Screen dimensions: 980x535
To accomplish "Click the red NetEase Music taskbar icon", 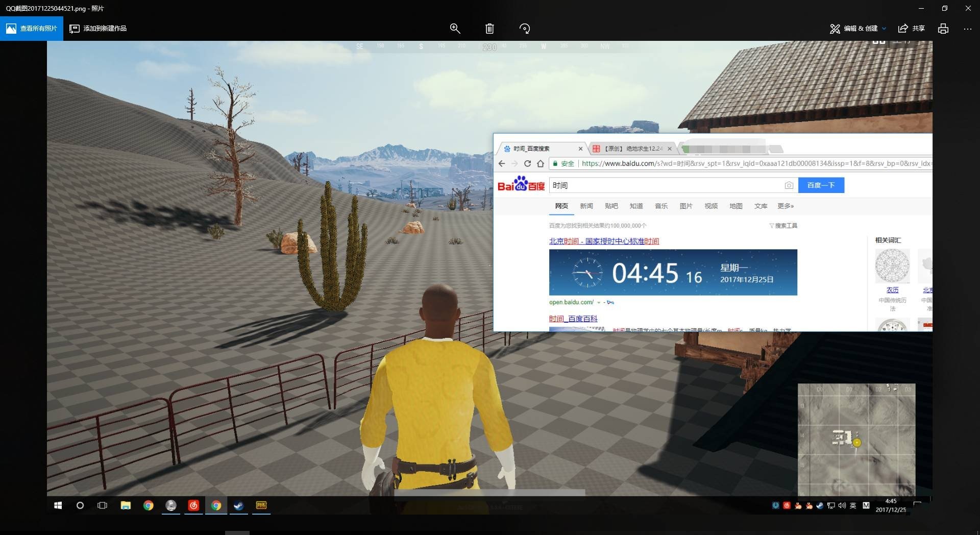I will pos(193,505).
